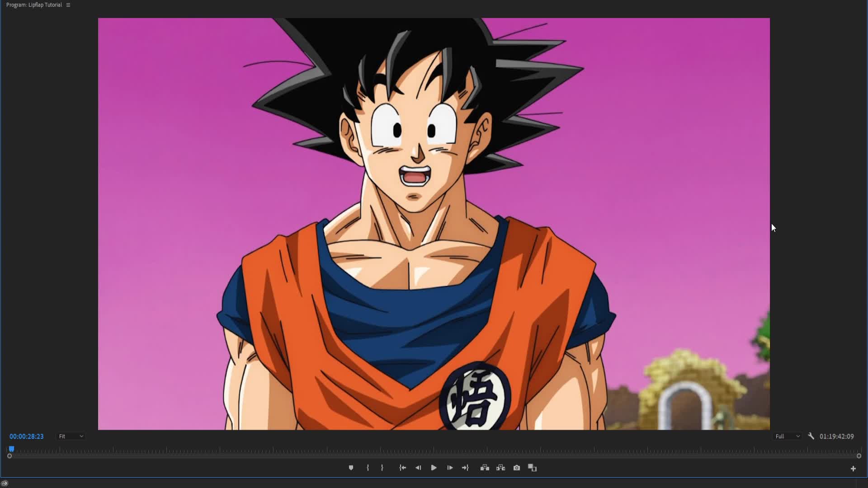Open the button editor plus icon
868x488 pixels.
pos(853,469)
